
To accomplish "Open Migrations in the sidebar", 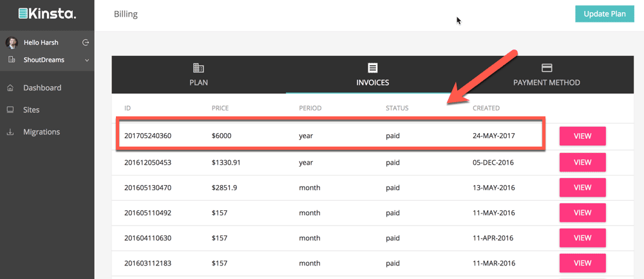I will coord(41,132).
